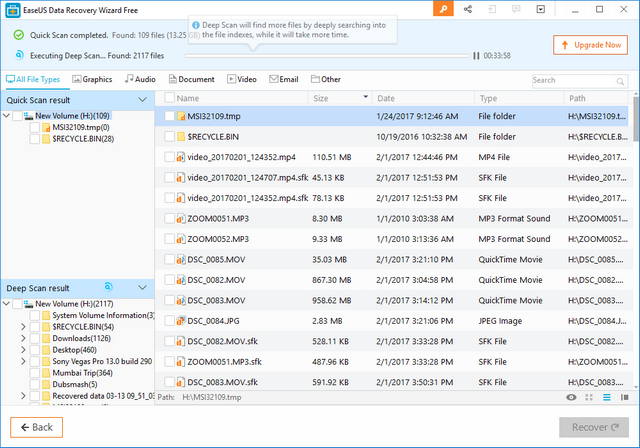Click the $RECYCLE.BIN folder icon in file list
Viewport: 640px width, 448px height.
click(181, 137)
